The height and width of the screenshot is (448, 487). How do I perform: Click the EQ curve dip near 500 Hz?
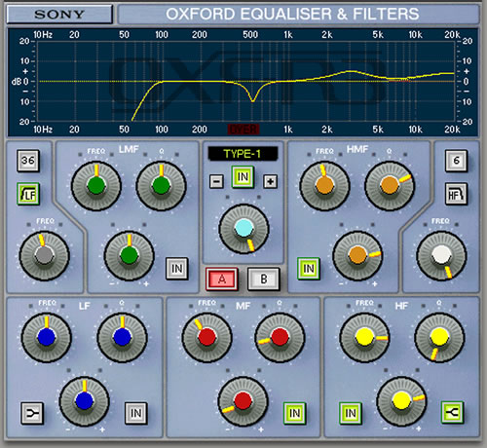pyautogui.click(x=253, y=101)
